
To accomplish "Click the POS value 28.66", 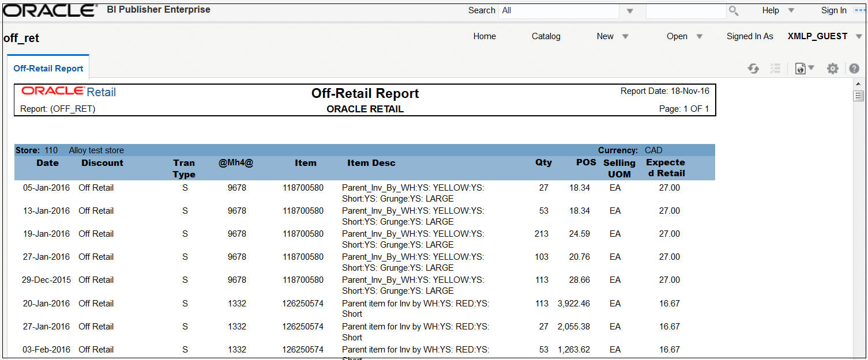I will [580, 280].
